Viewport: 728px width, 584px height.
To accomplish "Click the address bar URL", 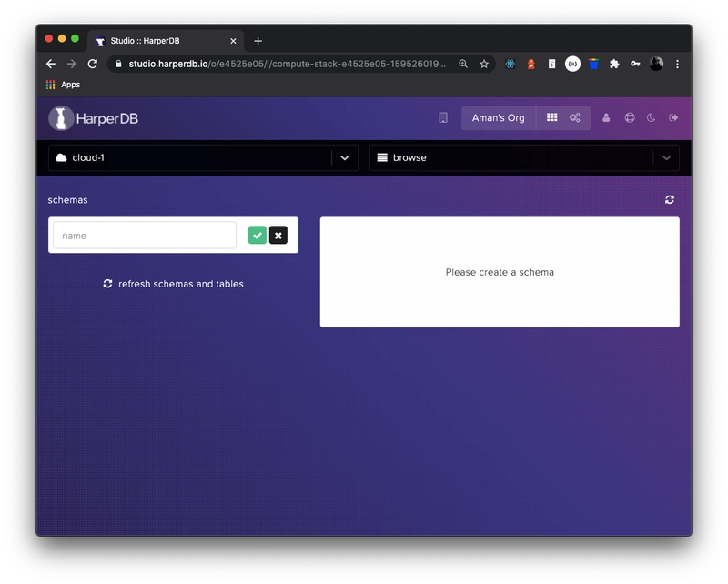I will (288, 64).
